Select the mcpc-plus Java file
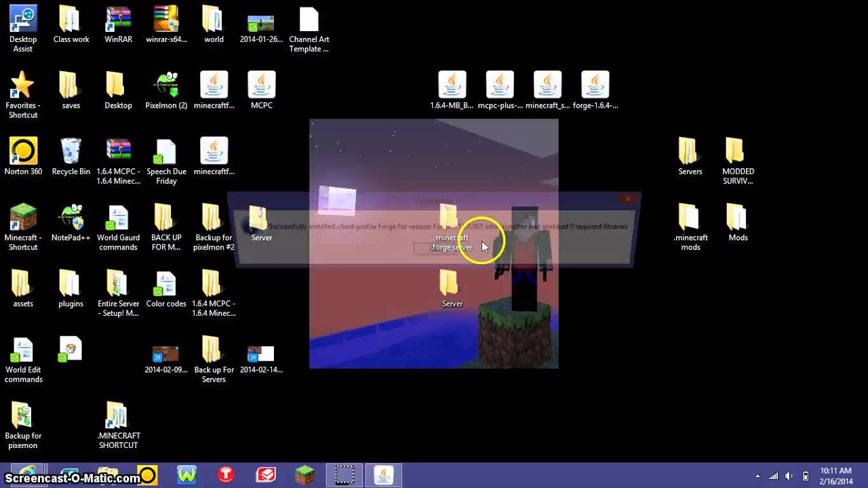Viewport: 868px width, 488px height. click(x=500, y=91)
